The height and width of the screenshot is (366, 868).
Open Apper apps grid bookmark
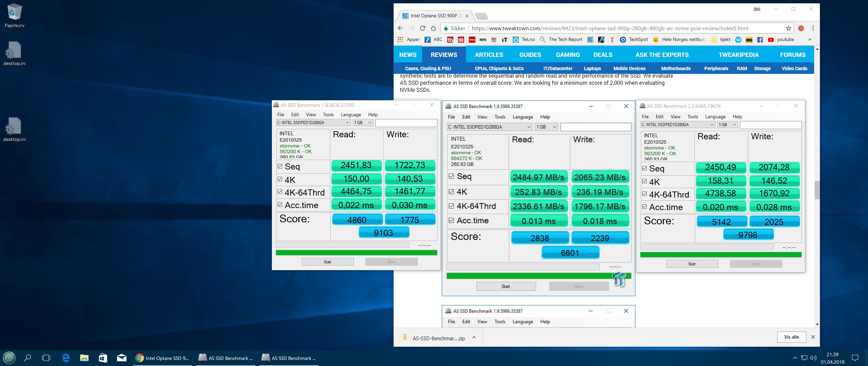(409, 39)
